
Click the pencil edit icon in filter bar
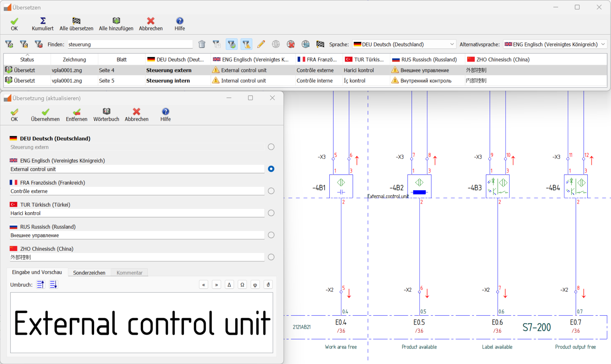coord(261,44)
